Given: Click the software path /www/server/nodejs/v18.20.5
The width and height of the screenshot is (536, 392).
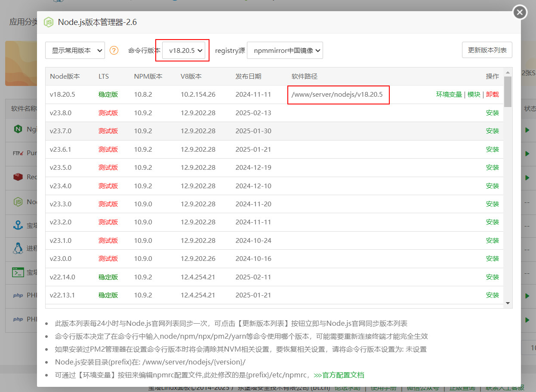Looking at the screenshot, I should tap(337, 95).
